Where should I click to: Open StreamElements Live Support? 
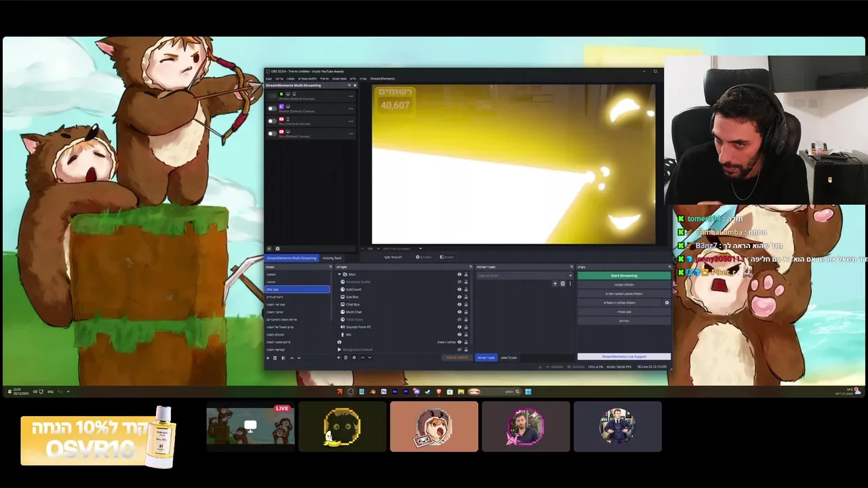click(x=624, y=357)
